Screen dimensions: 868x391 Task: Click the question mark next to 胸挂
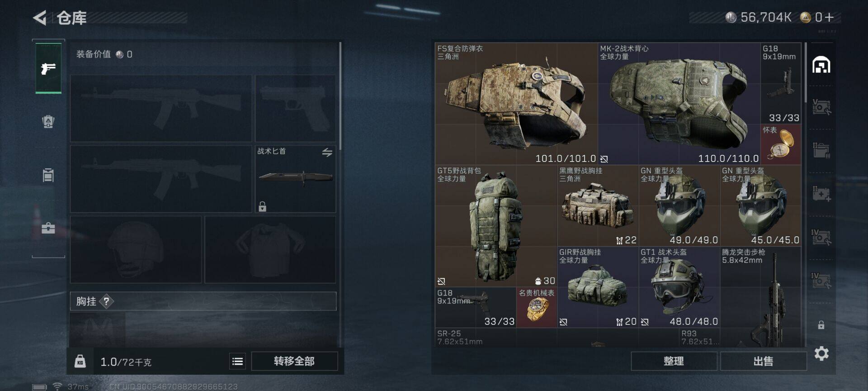106,301
